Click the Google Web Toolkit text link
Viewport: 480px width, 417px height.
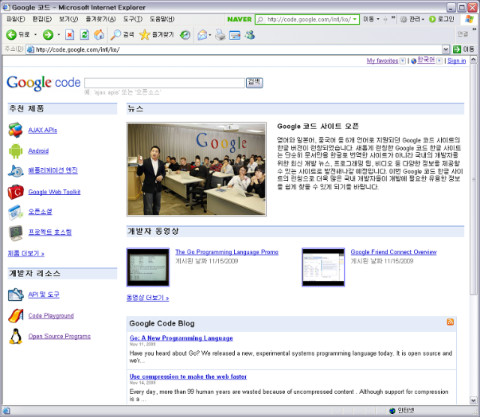(54, 192)
